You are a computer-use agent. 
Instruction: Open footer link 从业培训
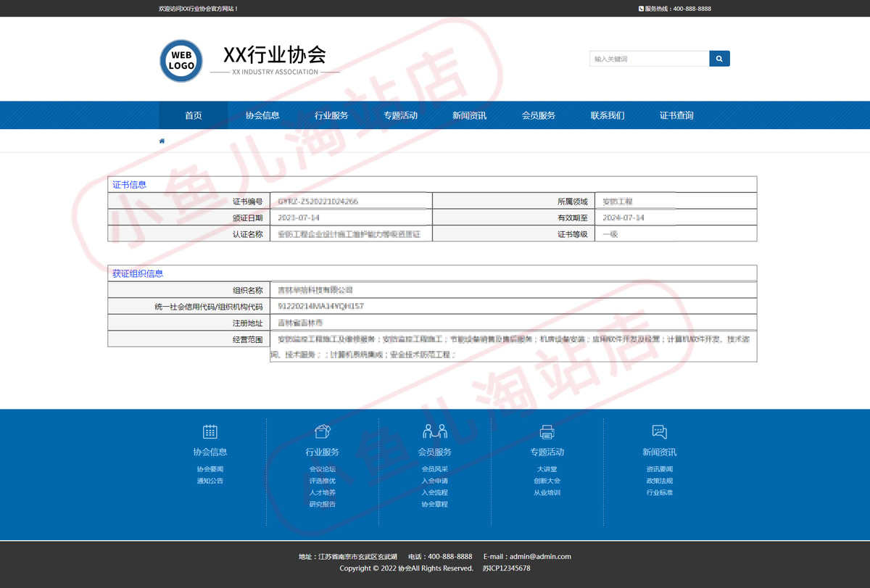[x=547, y=492]
